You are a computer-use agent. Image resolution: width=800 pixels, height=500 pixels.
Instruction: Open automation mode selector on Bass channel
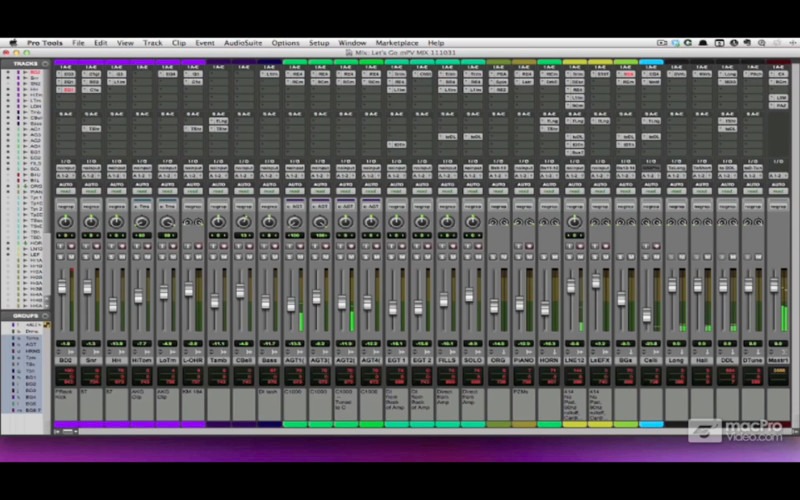point(269,191)
